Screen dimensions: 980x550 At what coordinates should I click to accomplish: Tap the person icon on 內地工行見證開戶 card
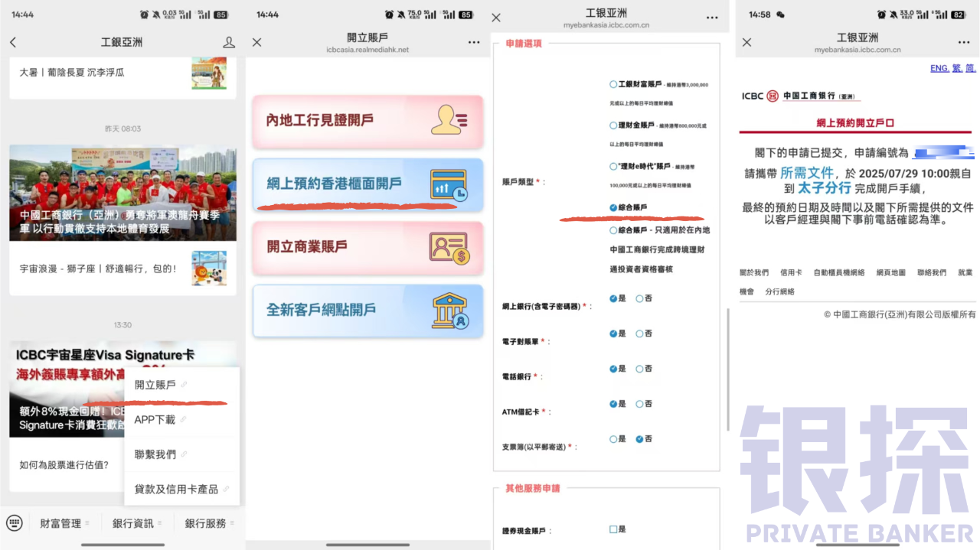coord(449,119)
